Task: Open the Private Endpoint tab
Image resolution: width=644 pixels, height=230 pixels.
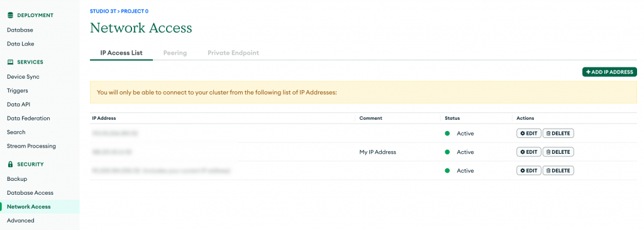Action: pyautogui.click(x=233, y=53)
